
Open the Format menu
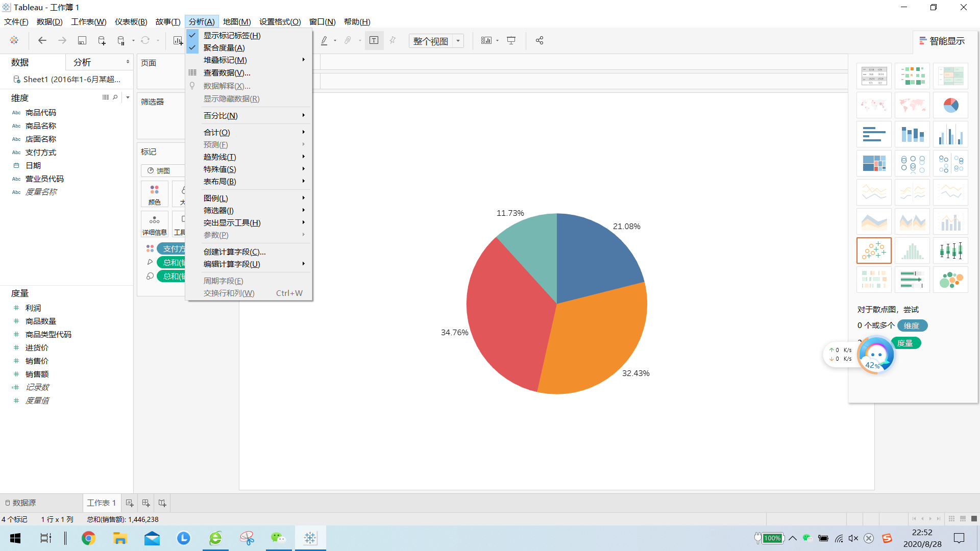[x=280, y=21]
